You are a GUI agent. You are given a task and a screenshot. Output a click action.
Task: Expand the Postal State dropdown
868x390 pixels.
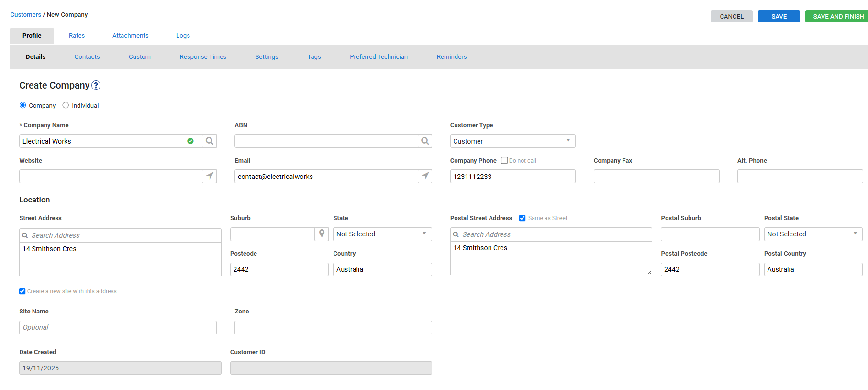812,234
